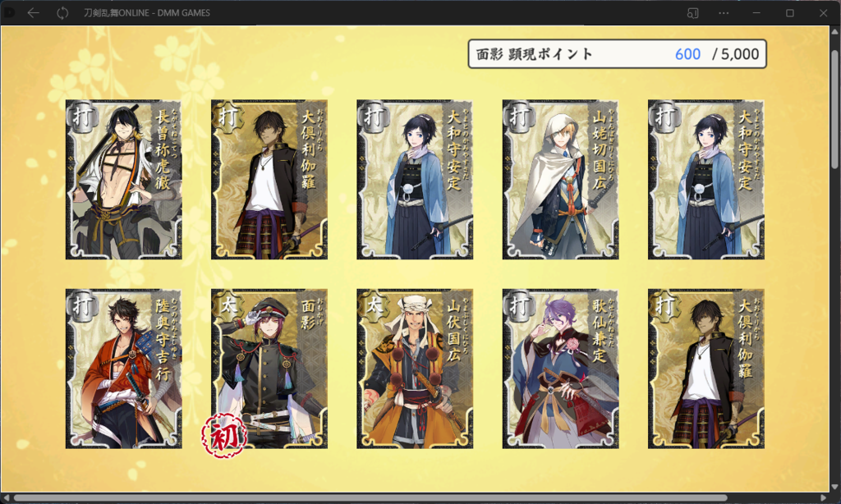The image size is (841, 504).
Task: Open the cast/screen icon in title bar
Action: pyautogui.click(x=692, y=13)
